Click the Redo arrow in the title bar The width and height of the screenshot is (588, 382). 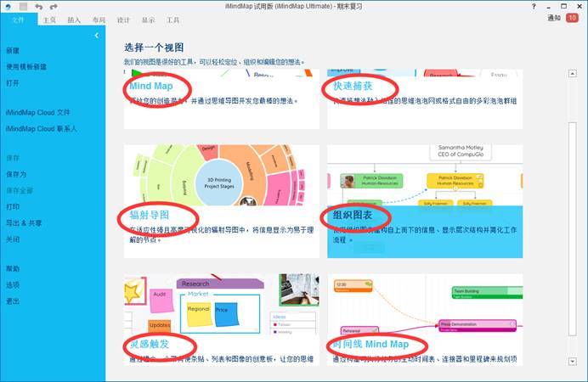pyautogui.click(x=54, y=7)
